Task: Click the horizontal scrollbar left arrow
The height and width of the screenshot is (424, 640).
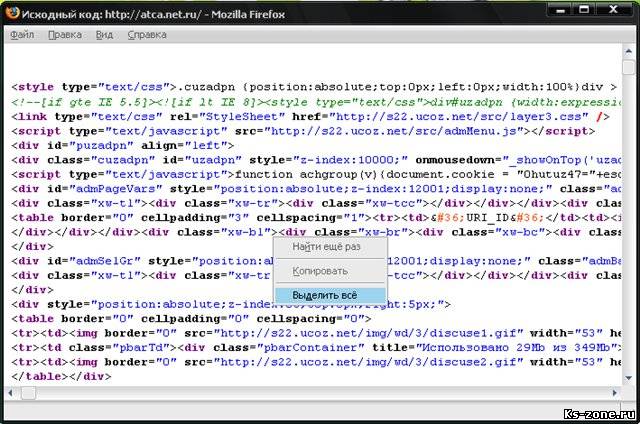Action: click(x=10, y=393)
